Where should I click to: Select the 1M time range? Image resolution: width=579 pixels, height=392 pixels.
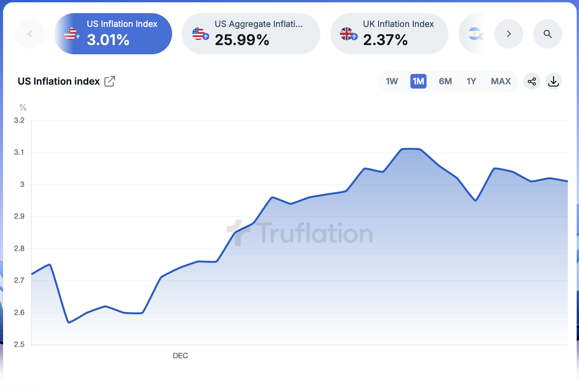pos(418,81)
